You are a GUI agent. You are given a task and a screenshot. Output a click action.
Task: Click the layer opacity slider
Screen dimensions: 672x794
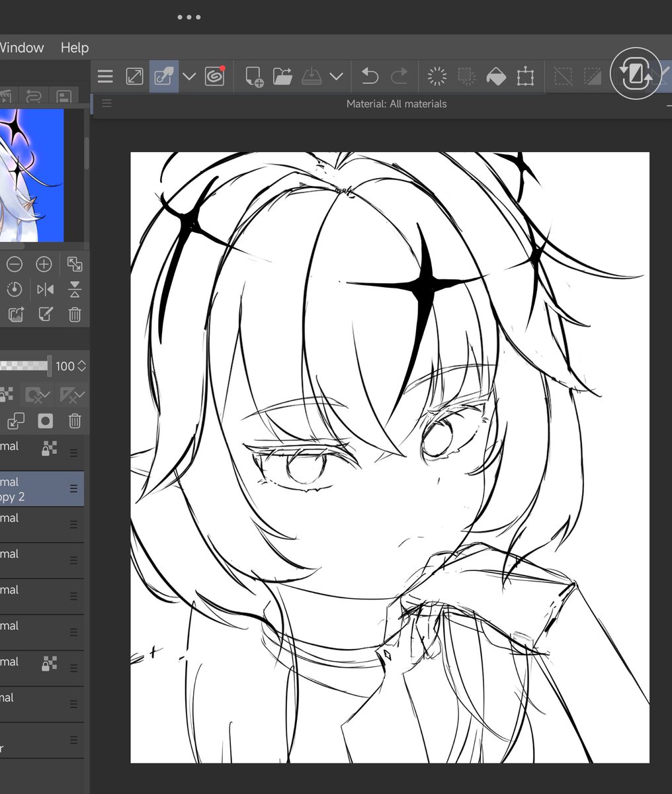point(25,365)
